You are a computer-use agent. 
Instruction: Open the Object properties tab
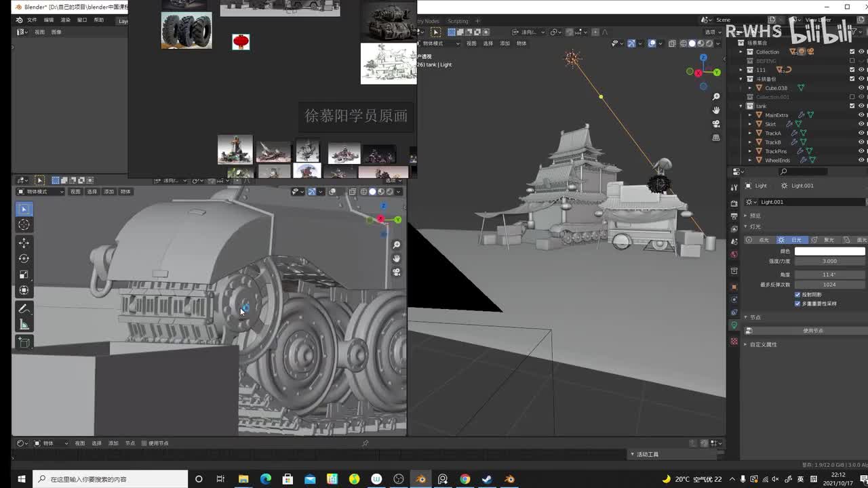click(734, 287)
